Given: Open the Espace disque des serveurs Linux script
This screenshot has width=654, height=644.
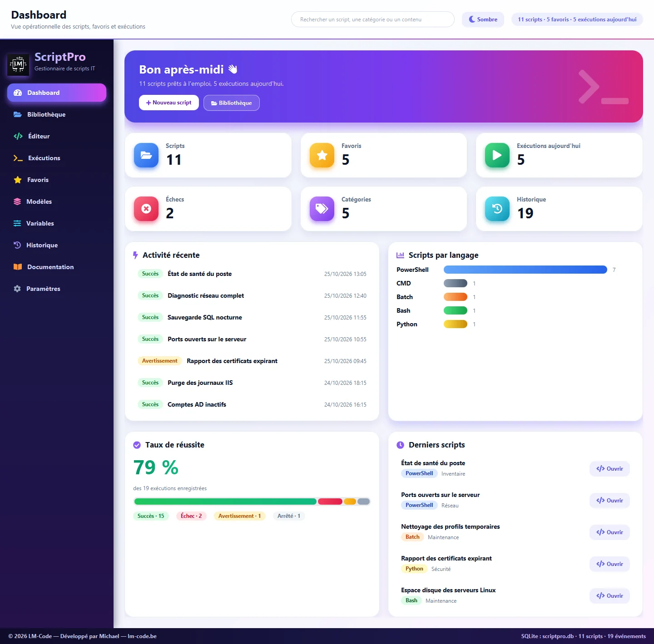Looking at the screenshot, I should pos(609,596).
